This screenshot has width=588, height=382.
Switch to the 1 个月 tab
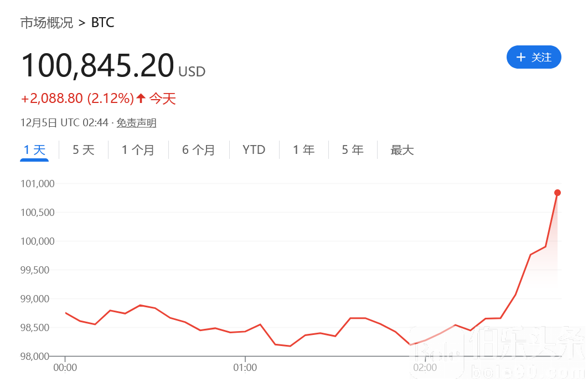point(138,150)
